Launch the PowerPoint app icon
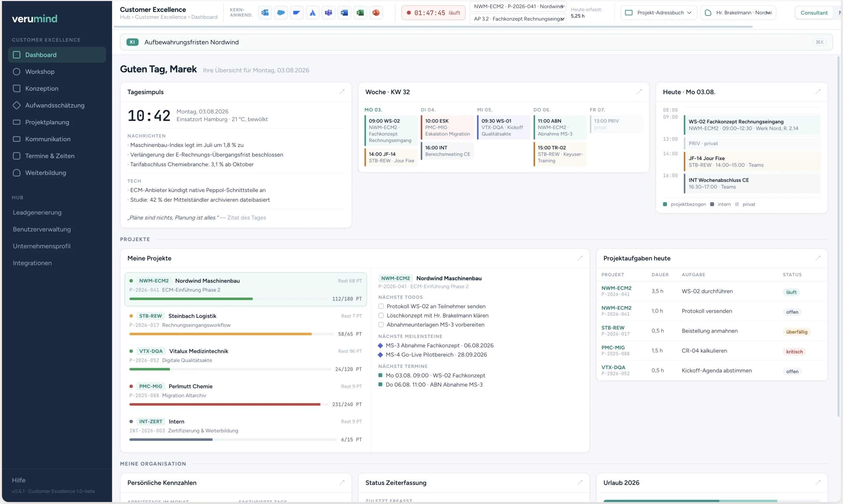 [376, 13]
